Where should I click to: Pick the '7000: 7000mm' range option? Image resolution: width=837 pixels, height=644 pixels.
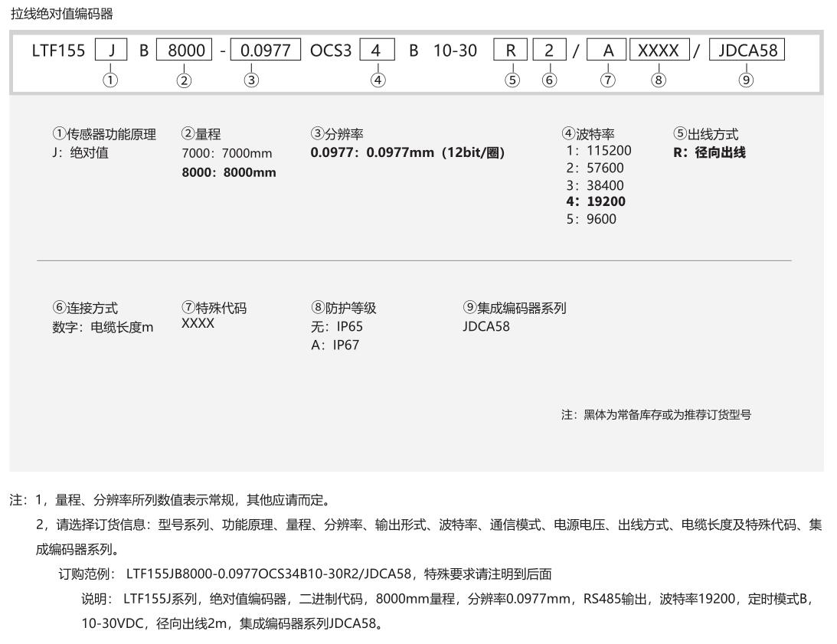click(227, 154)
